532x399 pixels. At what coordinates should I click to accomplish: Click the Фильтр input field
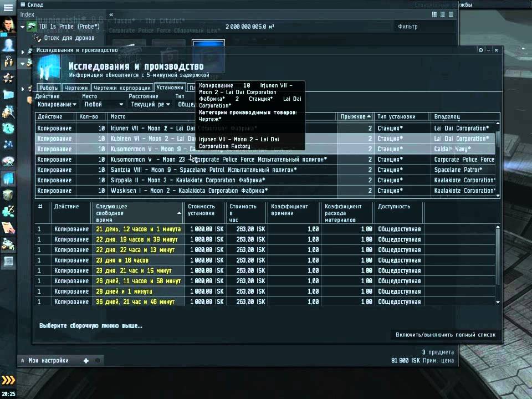425,27
